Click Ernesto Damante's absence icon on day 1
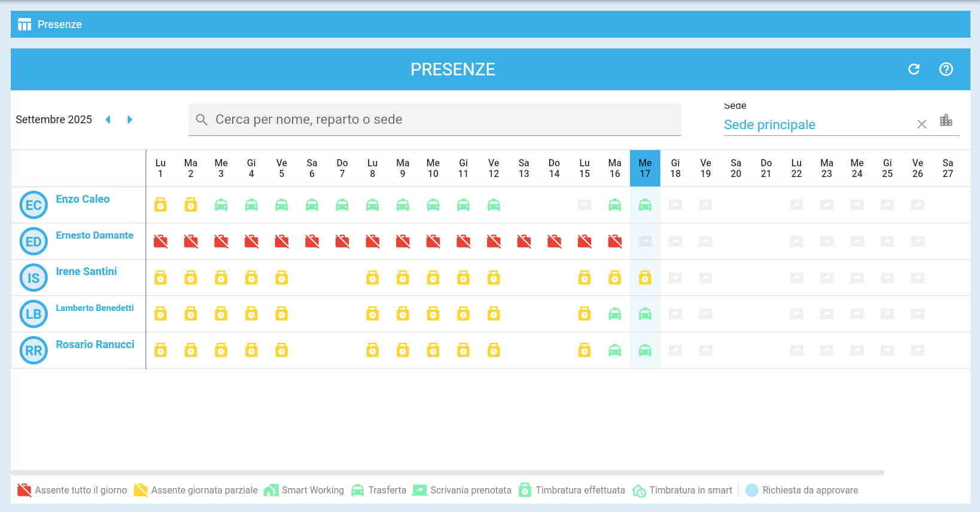This screenshot has height=512, width=980. click(160, 242)
